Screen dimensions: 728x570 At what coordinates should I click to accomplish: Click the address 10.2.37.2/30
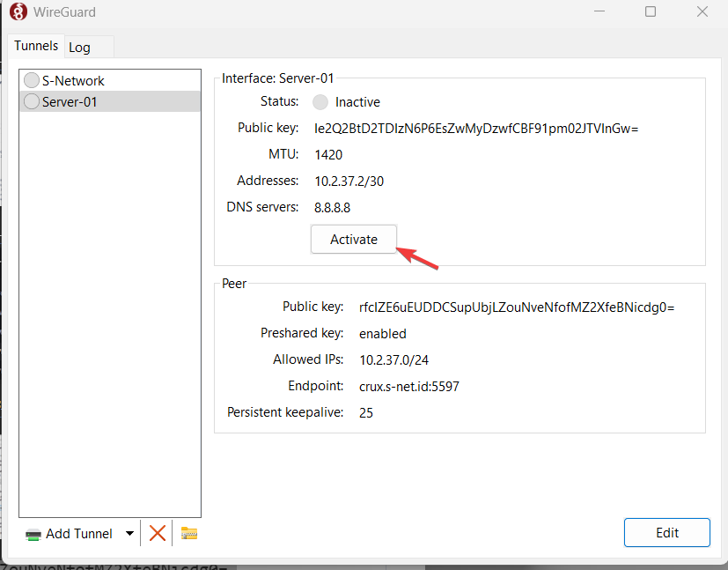(349, 181)
